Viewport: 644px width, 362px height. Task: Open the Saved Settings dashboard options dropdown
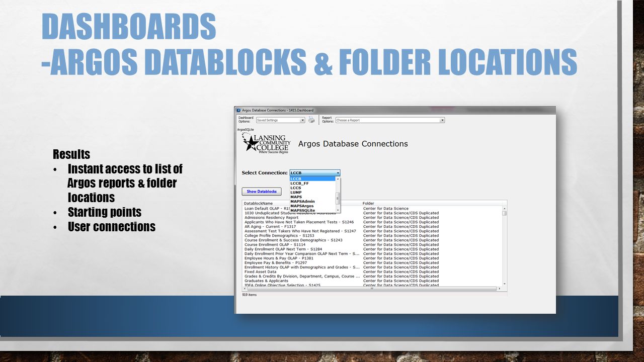tap(280, 120)
